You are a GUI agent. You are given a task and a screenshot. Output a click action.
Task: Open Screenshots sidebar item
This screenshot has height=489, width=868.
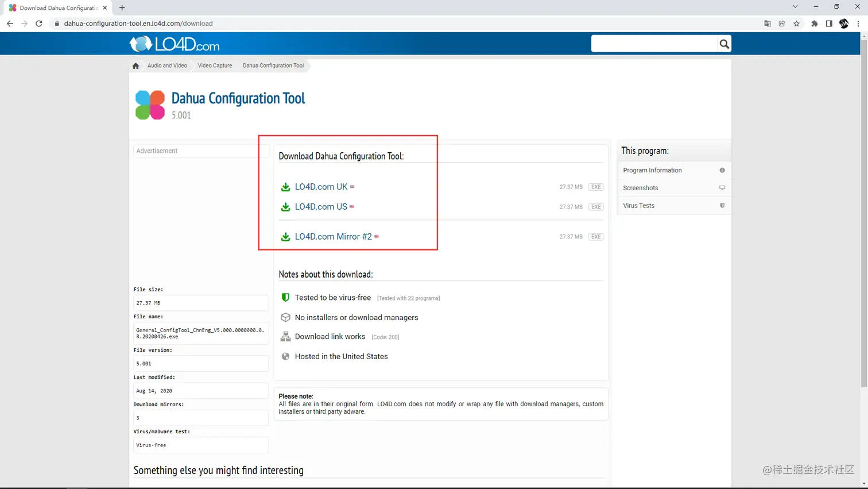[x=674, y=188]
